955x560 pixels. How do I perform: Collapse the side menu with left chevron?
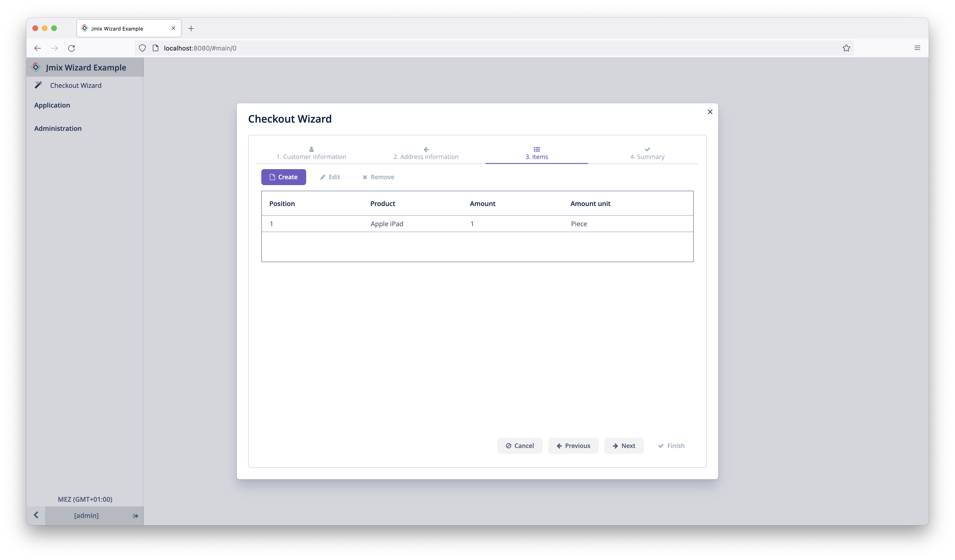(x=36, y=515)
